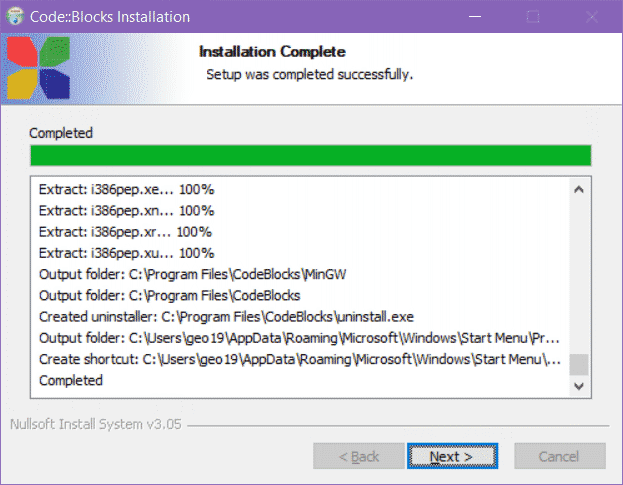623x485 pixels.
Task: Select the last 'Completed' line in the log
Action: coord(71,380)
